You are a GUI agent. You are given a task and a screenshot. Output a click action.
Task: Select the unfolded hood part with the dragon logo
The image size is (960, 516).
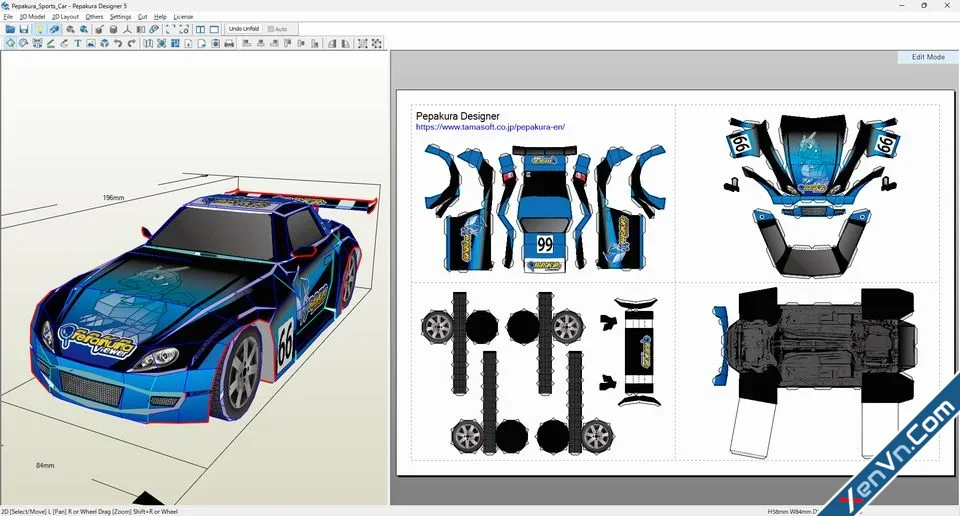[812, 155]
